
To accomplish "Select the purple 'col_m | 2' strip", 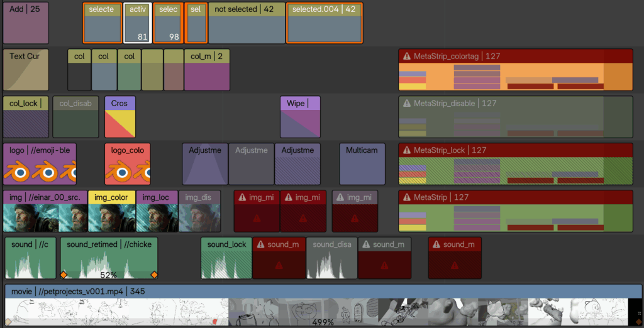I will pos(207,70).
